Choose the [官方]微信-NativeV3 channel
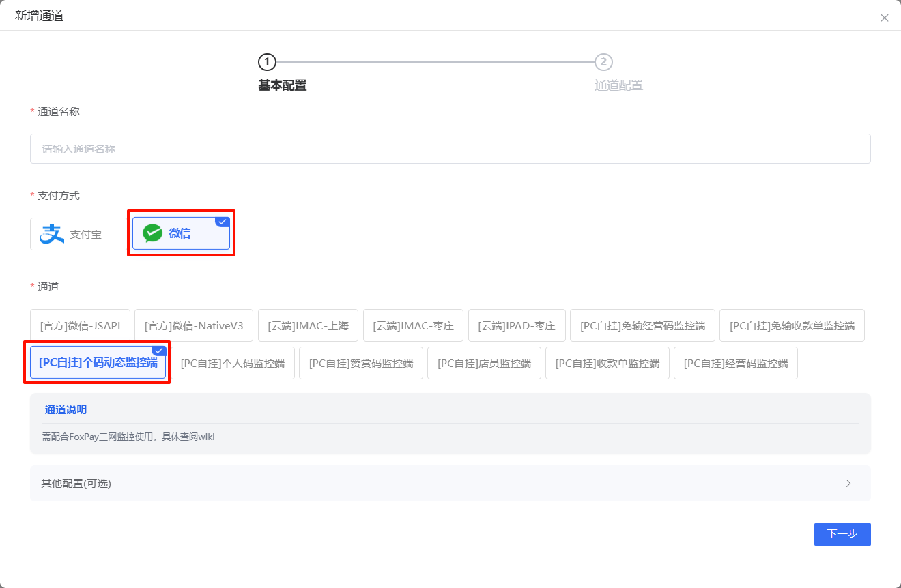Screen dimensions: 901x588 (194, 325)
